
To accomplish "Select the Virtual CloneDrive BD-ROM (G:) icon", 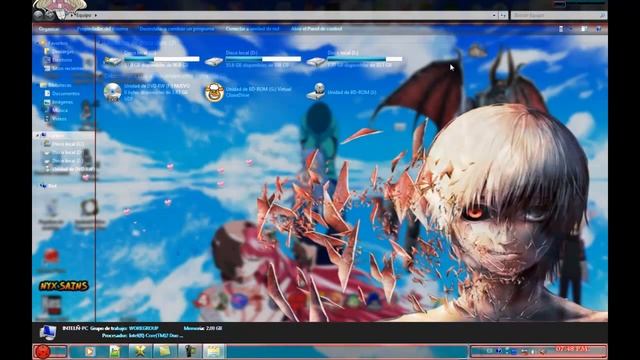I will (214, 92).
